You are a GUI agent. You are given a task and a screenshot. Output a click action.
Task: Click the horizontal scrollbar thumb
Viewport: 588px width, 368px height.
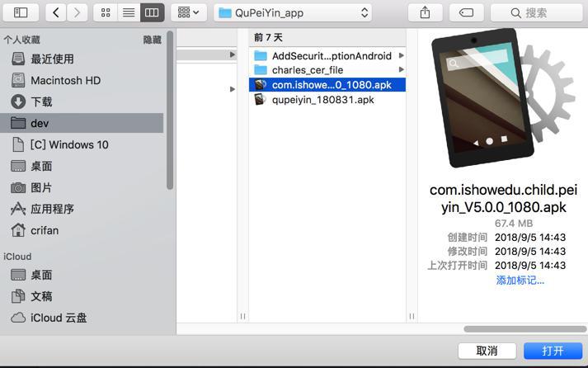coord(525,328)
